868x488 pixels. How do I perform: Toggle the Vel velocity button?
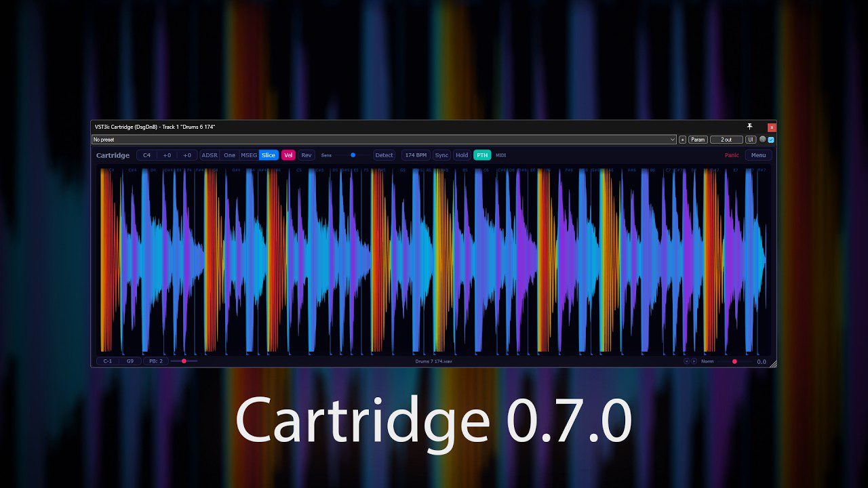tap(288, 155)
